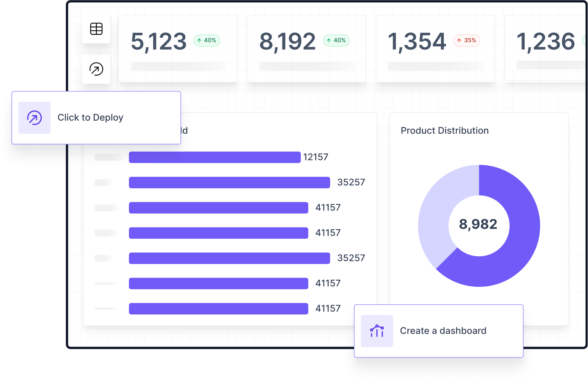The height and width of the screenshot is (381, 588).
Task: Select the metric card showing 8,192
Action: click(x=306, y=48)
